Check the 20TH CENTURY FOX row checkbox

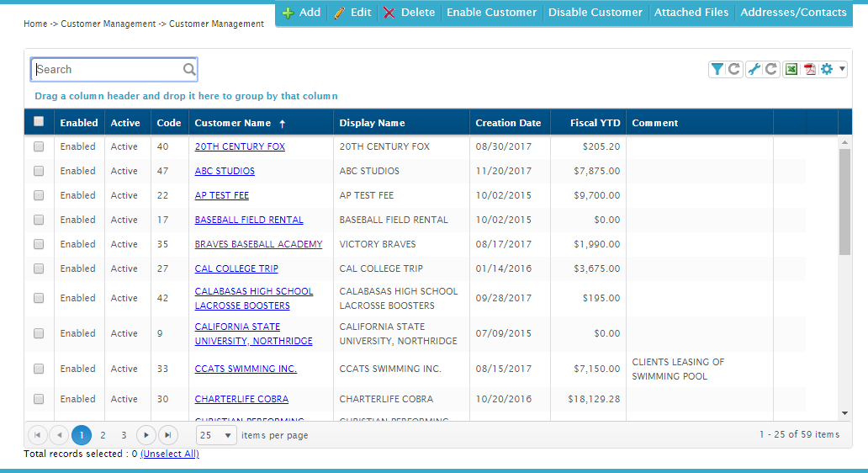pyautogui.click(x=39, y=146)
